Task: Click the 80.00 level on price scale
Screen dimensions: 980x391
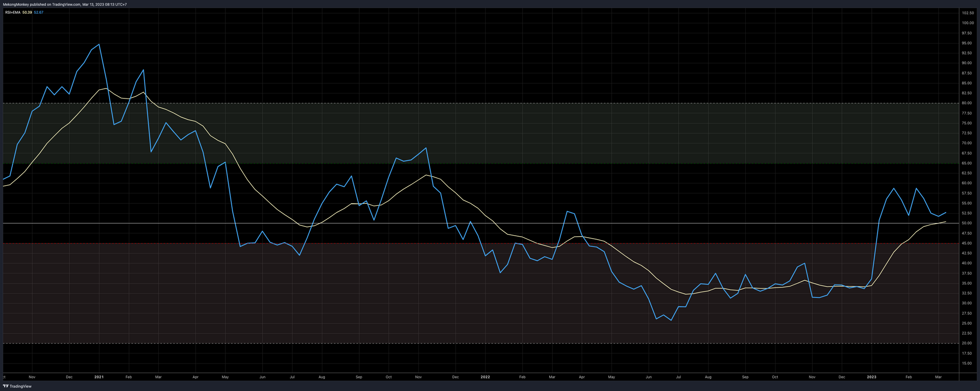Action: (x=968, y=103)
